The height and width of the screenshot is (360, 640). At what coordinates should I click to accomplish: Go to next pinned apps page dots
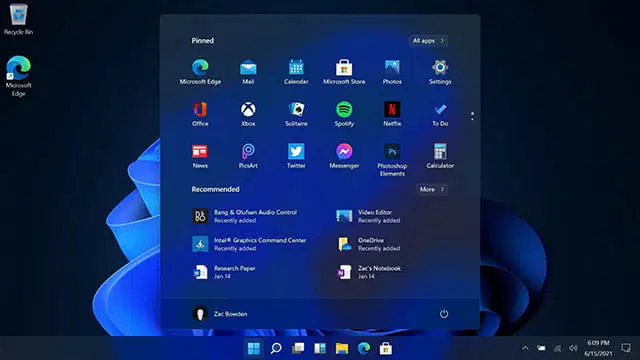[472, 116]
